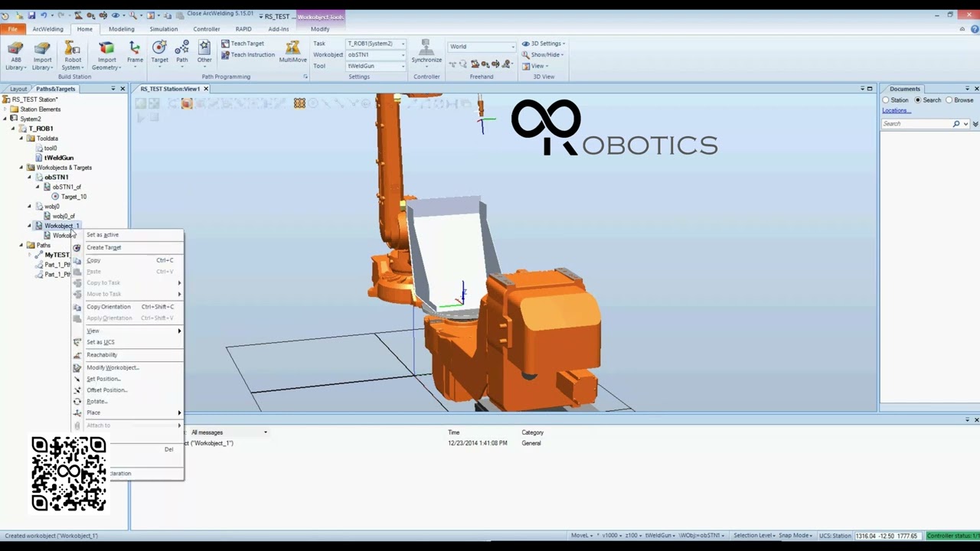Open the ABB Library gallery
Screen dimensions: 980x551
click(x=15, y=56)
